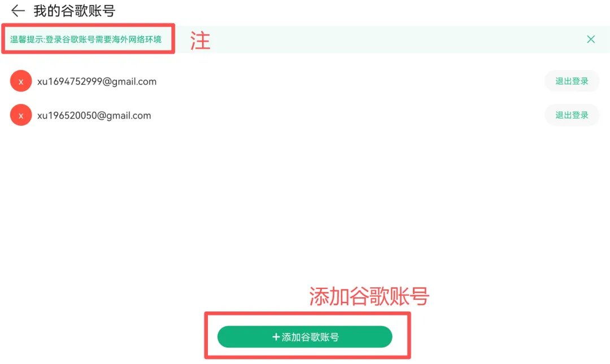This screenshot has width=610, height=364.
Task: Go back using the left arrow icon
Action: (x=18, y=11)
